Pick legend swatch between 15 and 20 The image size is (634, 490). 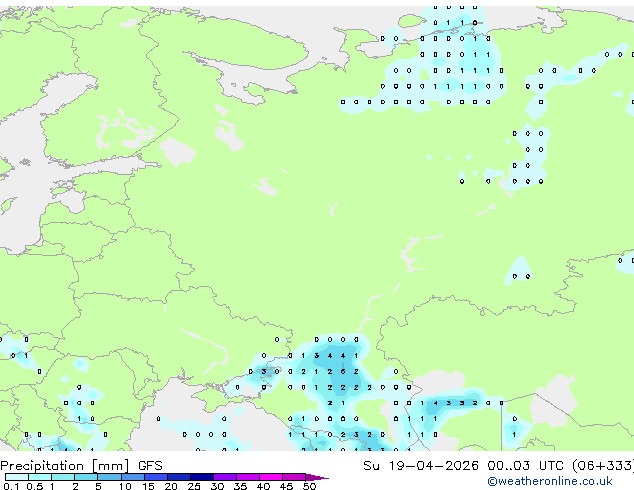(x=155, y=477)
